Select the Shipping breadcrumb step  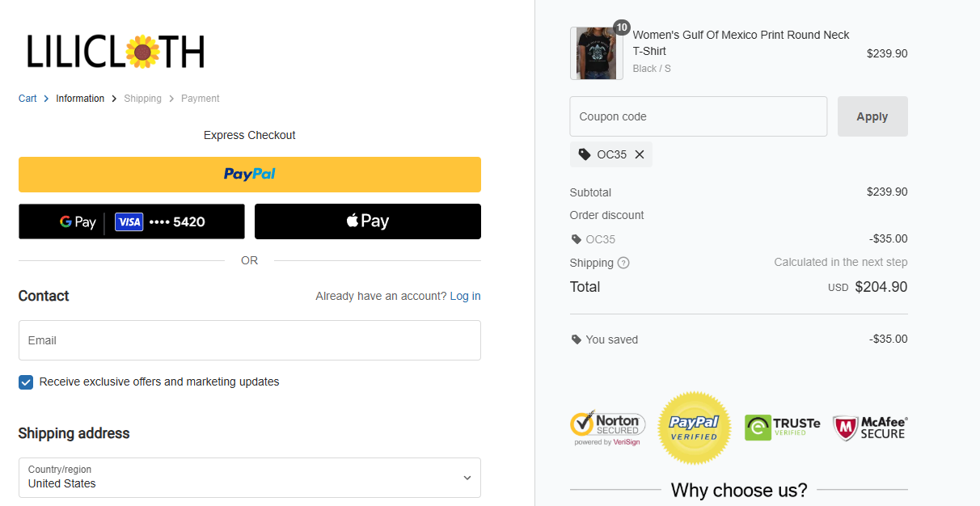142,99
